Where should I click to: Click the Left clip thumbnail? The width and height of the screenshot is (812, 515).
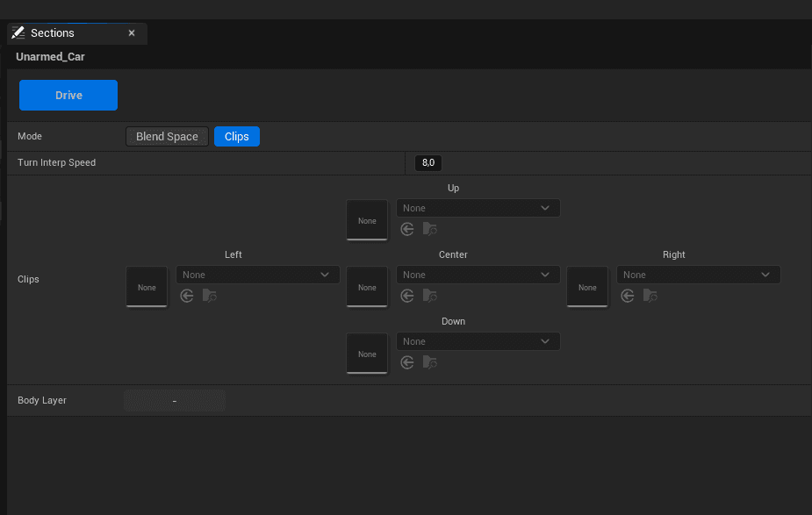pos(147,287)
